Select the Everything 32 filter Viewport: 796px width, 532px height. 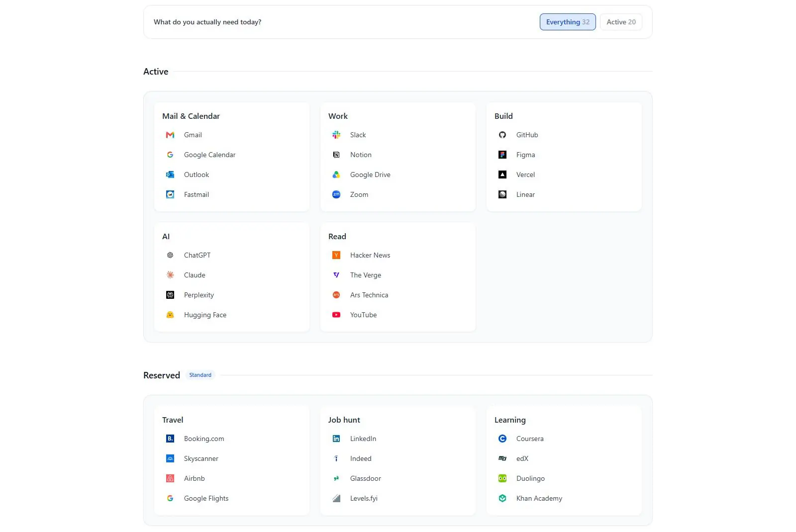568,22
